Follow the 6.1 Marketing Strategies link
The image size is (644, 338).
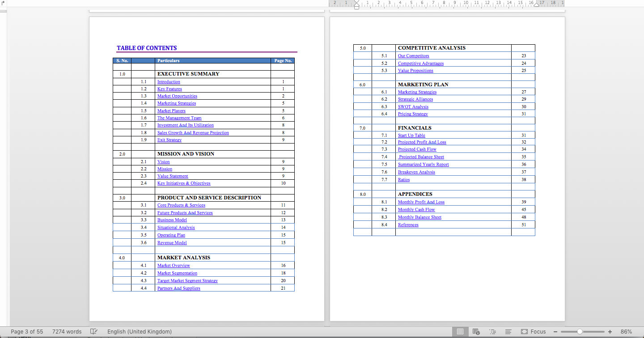[x=417, y=92]
